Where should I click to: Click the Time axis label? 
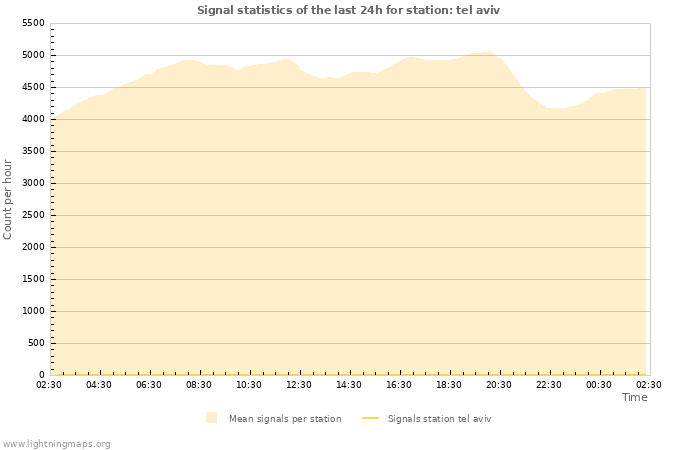(x=634, y=397)
